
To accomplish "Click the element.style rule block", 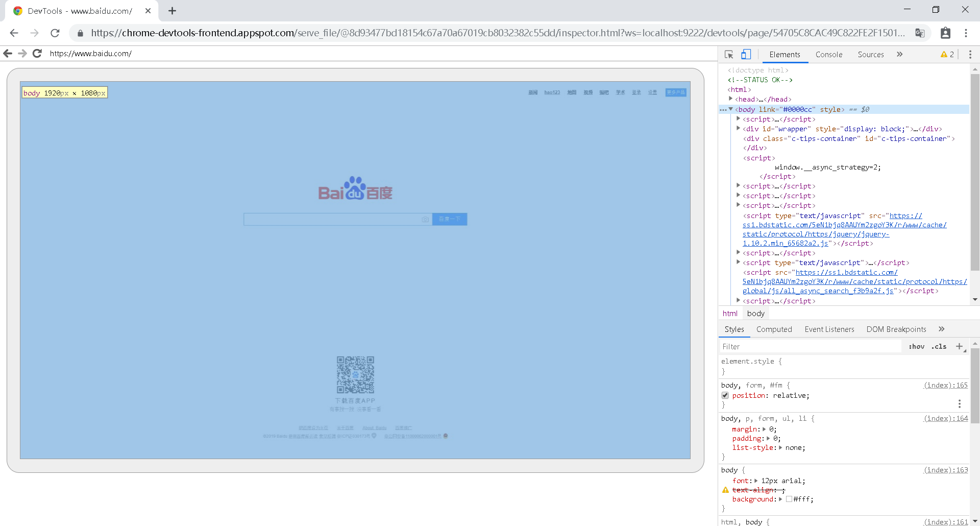I will tap(844, 366).
